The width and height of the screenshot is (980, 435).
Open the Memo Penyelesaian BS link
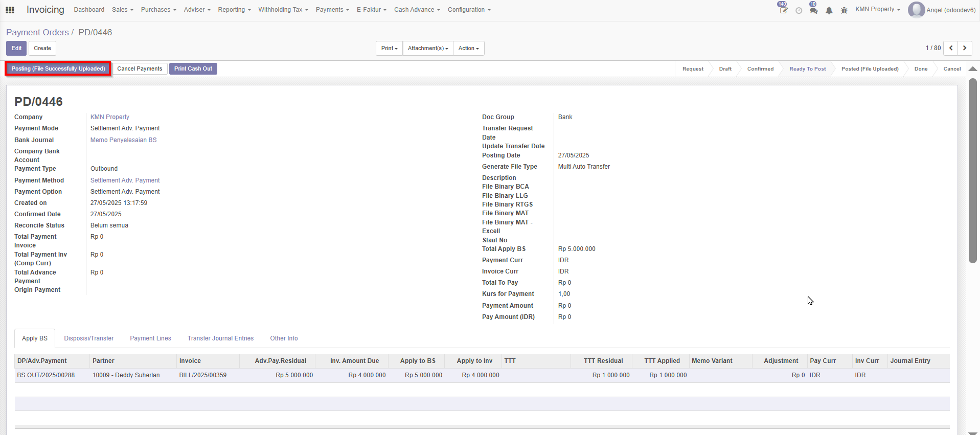coord(123,140)
